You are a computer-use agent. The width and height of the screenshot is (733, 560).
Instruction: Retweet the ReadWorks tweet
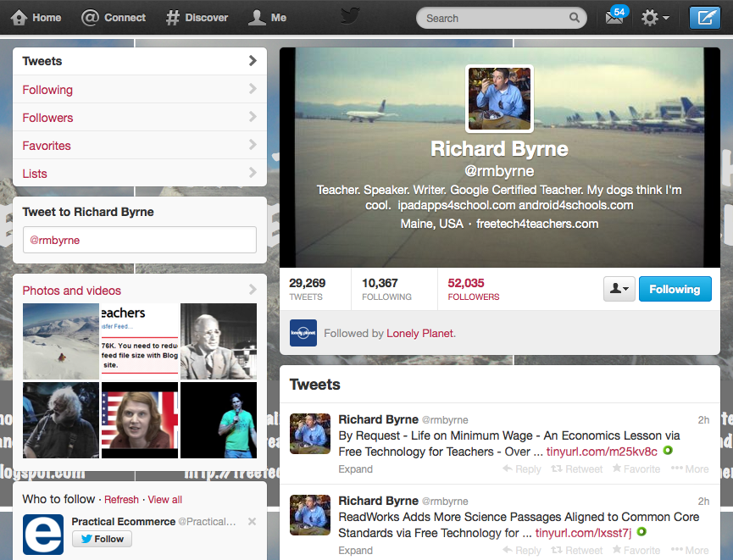pyautogui.click(x=576, y=550)
